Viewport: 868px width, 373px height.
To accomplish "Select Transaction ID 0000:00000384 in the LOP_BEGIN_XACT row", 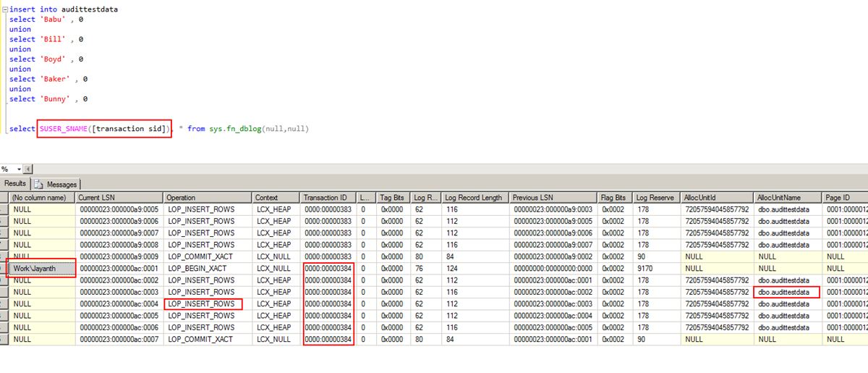I will [328, 268].
